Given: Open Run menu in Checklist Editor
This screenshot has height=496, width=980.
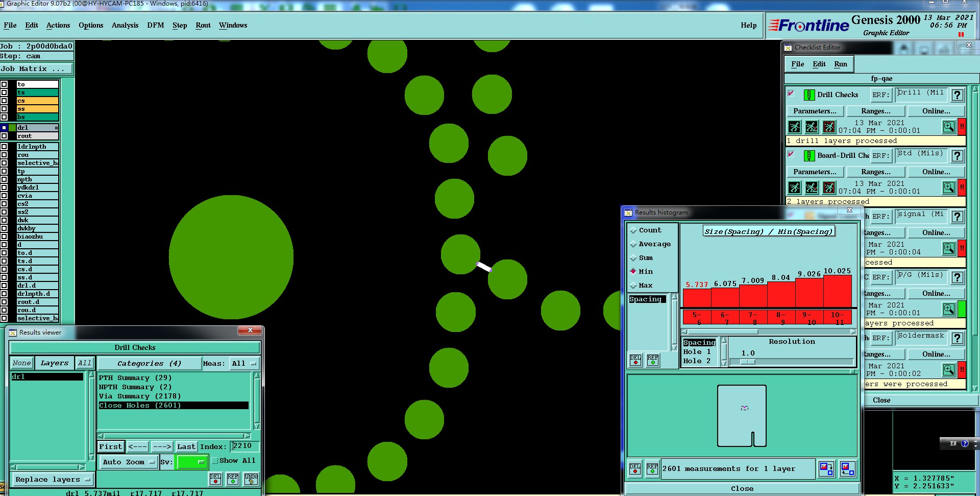Looking at the screenshot, I should (841, 64).
